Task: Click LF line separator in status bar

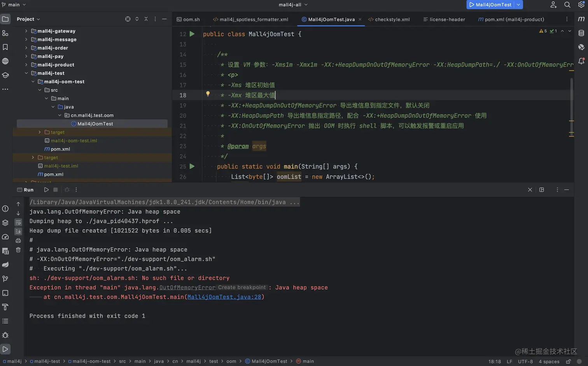Action: 509,361
